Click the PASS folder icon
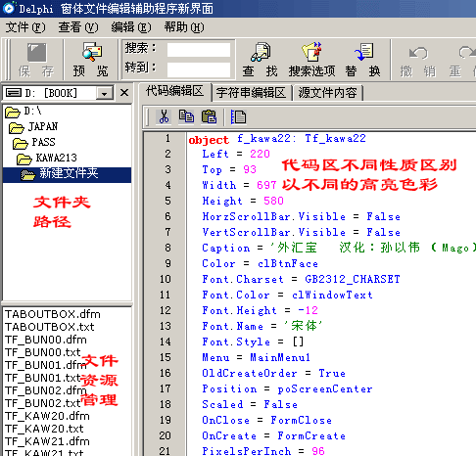The width and height of the screenshot is (476, 456). tap(21, 144)
